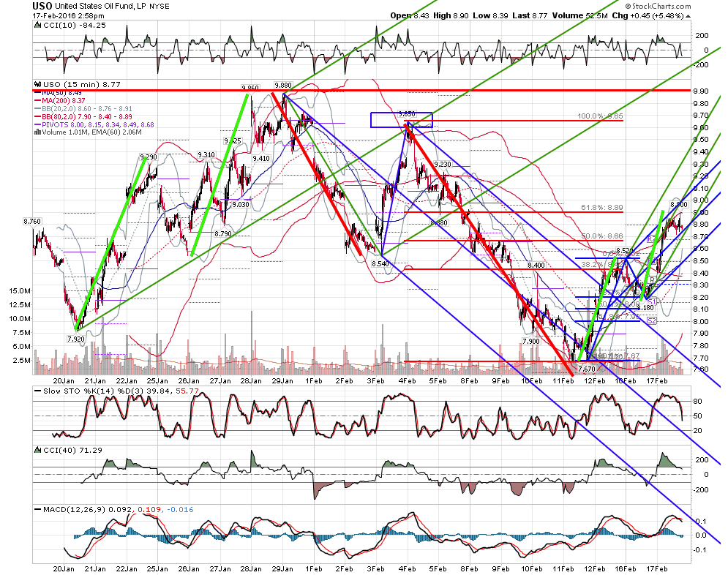Click the S1 pivot level label
This screenshot has height=575, width=728.
point(652,301)
